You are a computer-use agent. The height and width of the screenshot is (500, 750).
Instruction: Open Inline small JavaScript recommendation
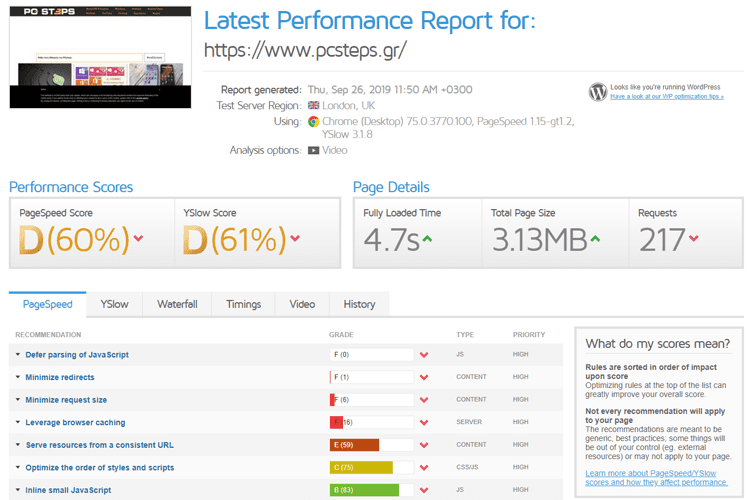(68, 489)
